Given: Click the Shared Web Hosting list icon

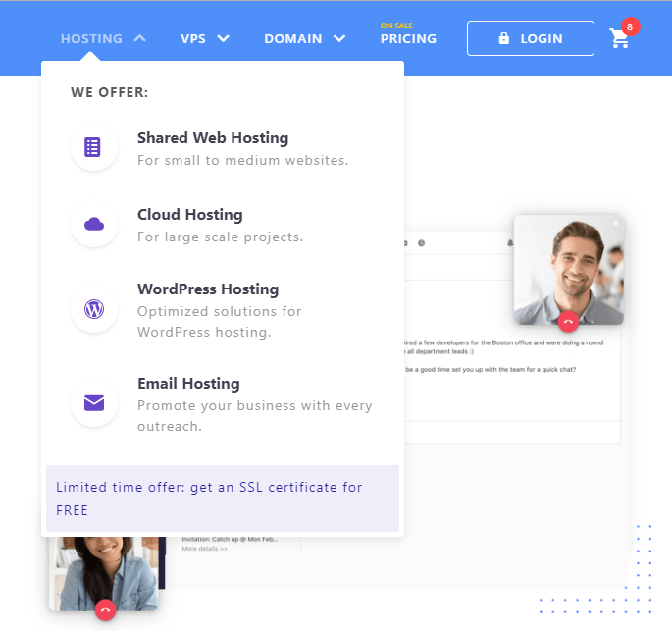Looking at the screenshot, I should [x=93, y=148].
